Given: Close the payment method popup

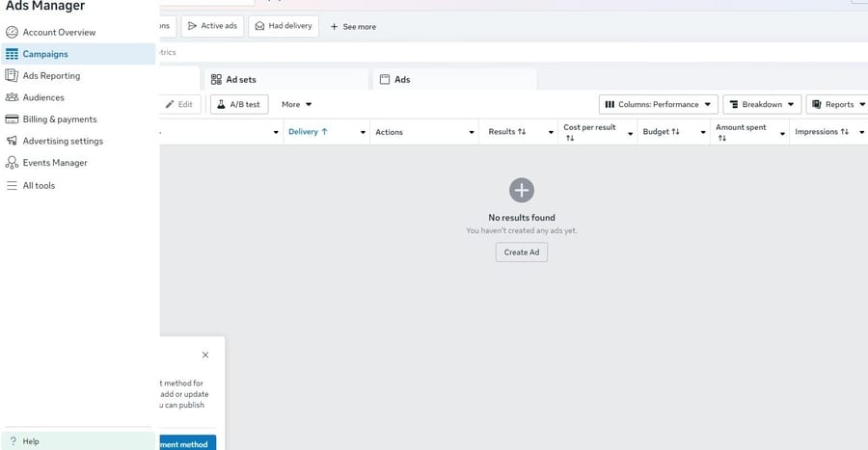Looking at the screenshot, I should coord(205,355).
